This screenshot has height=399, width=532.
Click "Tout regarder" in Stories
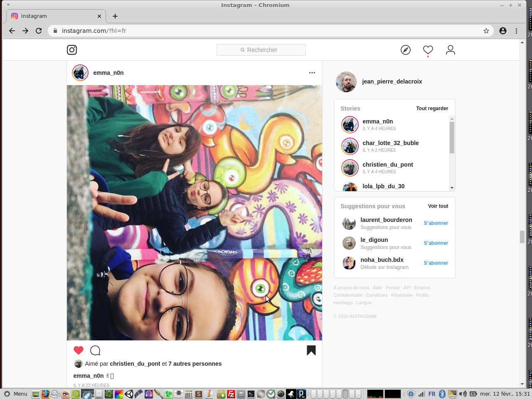click(x=432, y=108)
